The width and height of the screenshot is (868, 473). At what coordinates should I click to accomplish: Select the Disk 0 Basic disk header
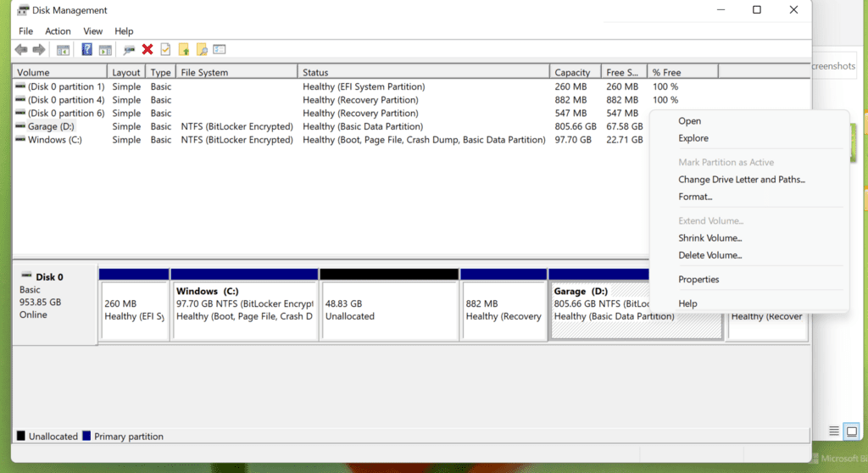55,304
